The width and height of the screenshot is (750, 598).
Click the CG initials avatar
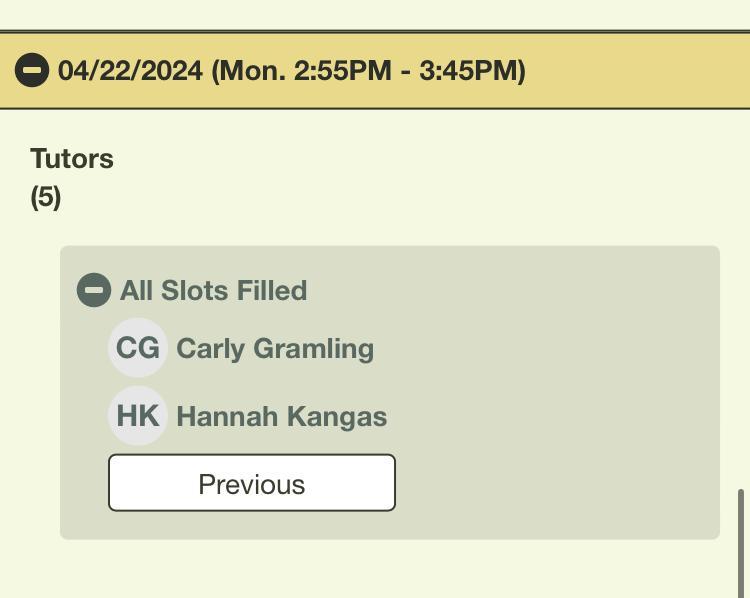pos(137,348)
